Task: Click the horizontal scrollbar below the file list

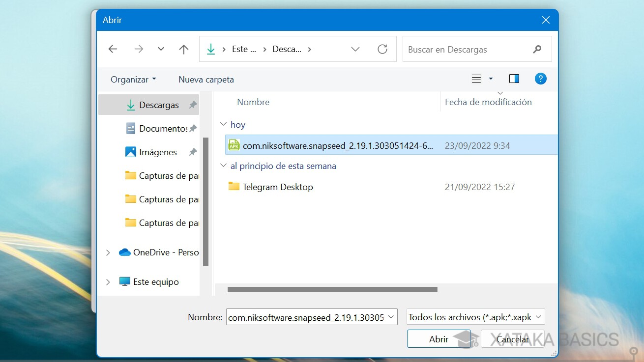Action: pos(332,289)
